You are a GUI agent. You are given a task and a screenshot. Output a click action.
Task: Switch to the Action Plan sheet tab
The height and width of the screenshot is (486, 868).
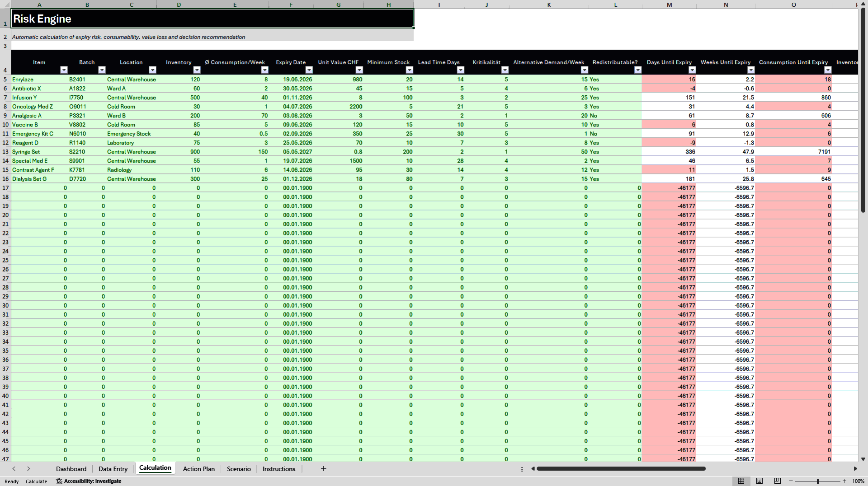pyautogui.click(x=199, y=469)
